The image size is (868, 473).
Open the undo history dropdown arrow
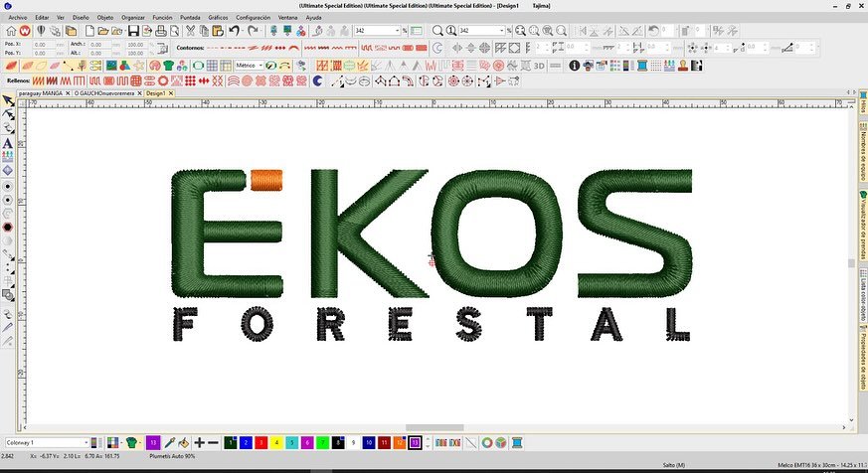pos(243,31)
